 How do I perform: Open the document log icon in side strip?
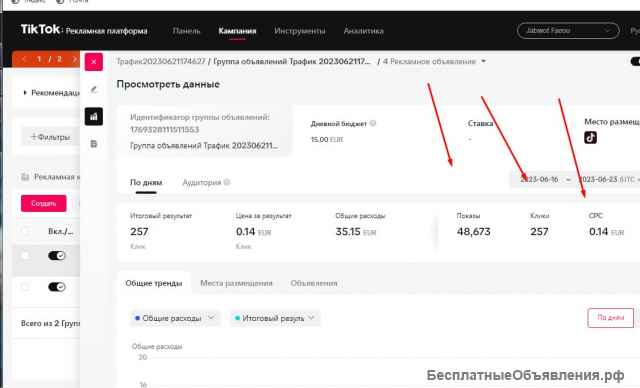(x=93, y=144)
